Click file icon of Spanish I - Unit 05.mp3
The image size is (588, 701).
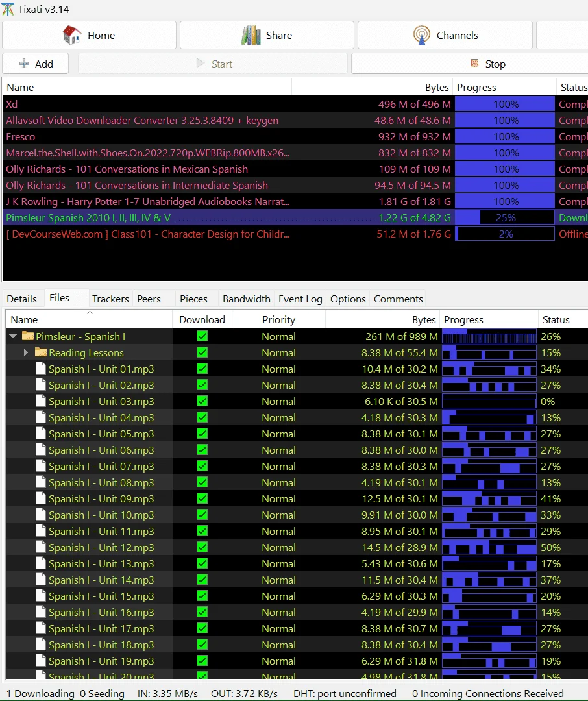(41, 434)
